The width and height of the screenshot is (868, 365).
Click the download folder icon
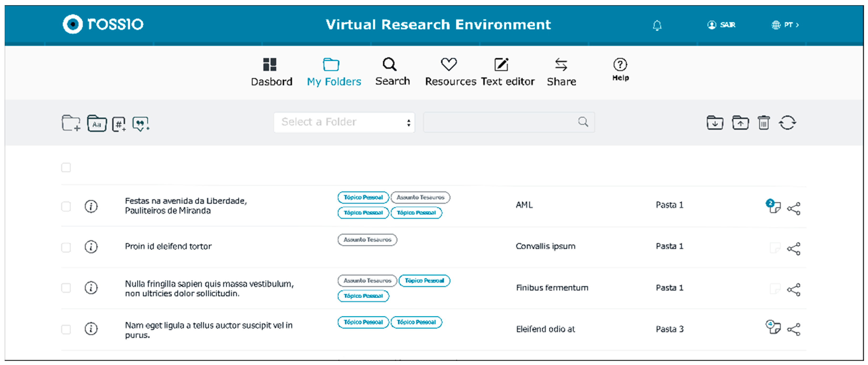[715, 123]
